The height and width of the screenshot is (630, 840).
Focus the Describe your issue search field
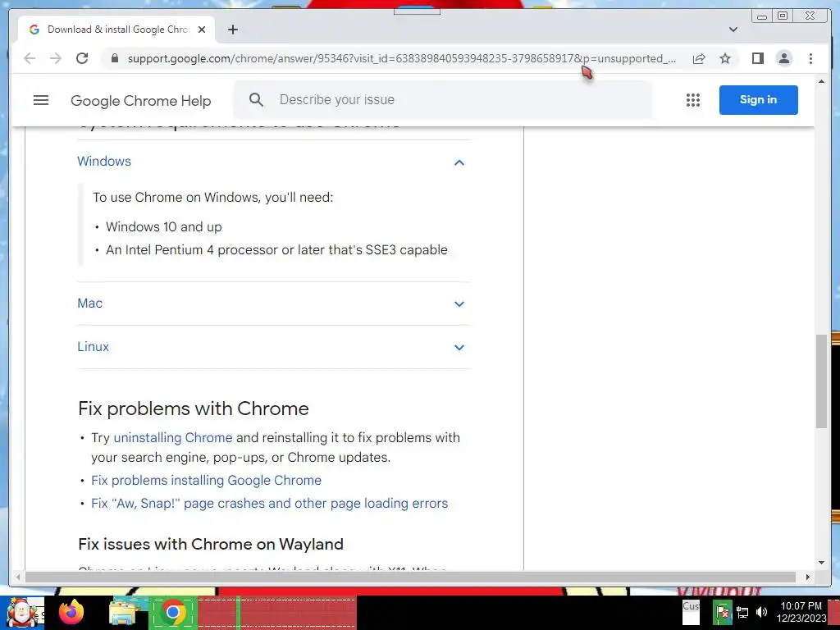coord(443,99)
